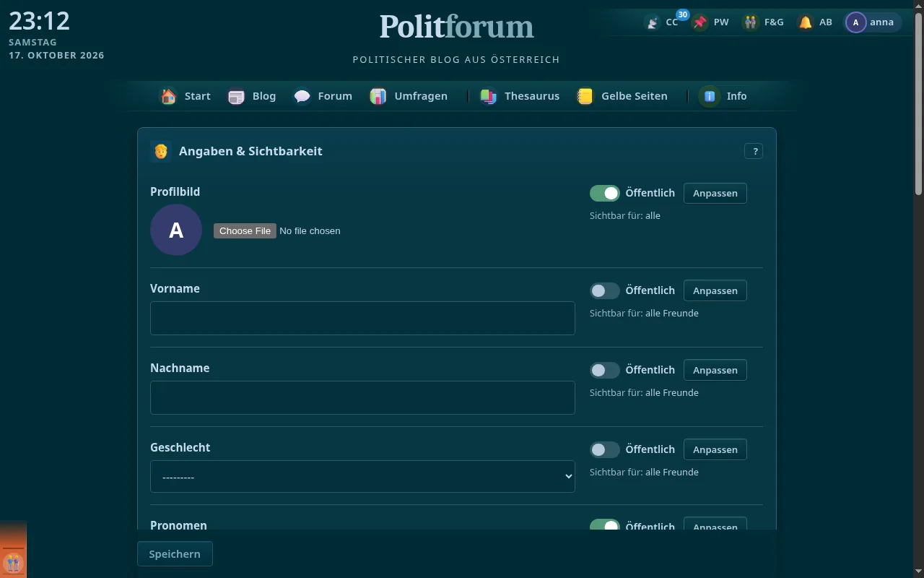Image resolution: width=924 pixels, height=578 pixels.
Task: Click the profile picture avatar with letter A
Action: 176,230
